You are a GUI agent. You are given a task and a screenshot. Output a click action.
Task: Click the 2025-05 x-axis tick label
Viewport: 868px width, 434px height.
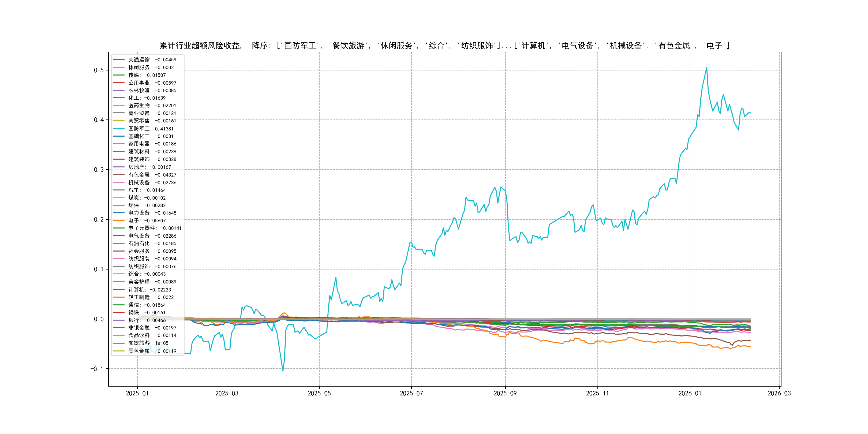coord(319,394)
